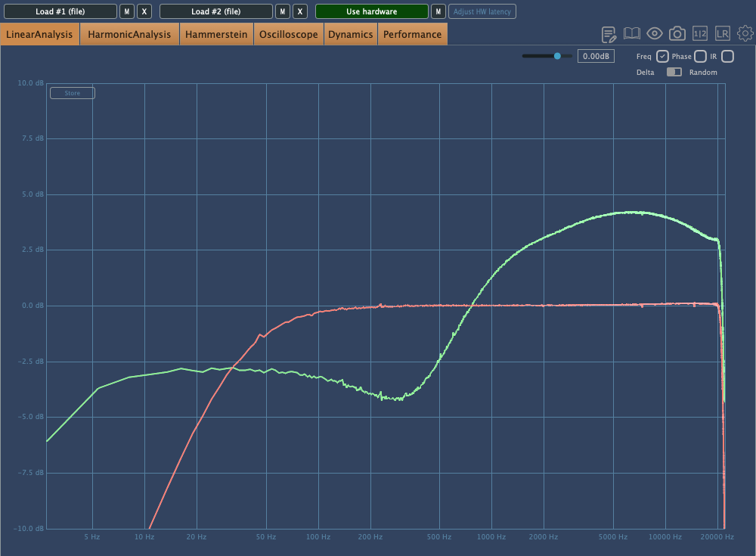Click the Load #1 (file) button
756x556 pixels.
pos(60,11)
